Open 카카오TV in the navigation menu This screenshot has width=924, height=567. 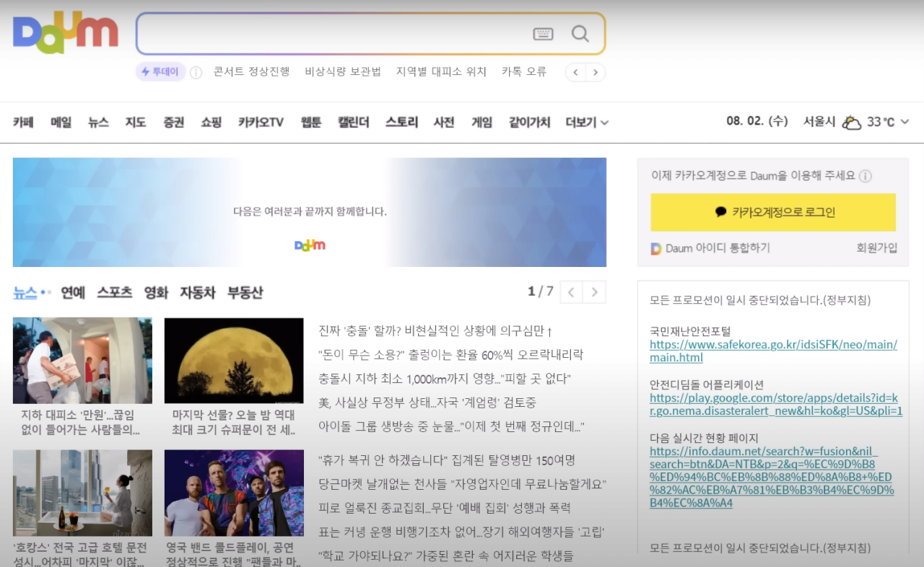tap(261, 123)
